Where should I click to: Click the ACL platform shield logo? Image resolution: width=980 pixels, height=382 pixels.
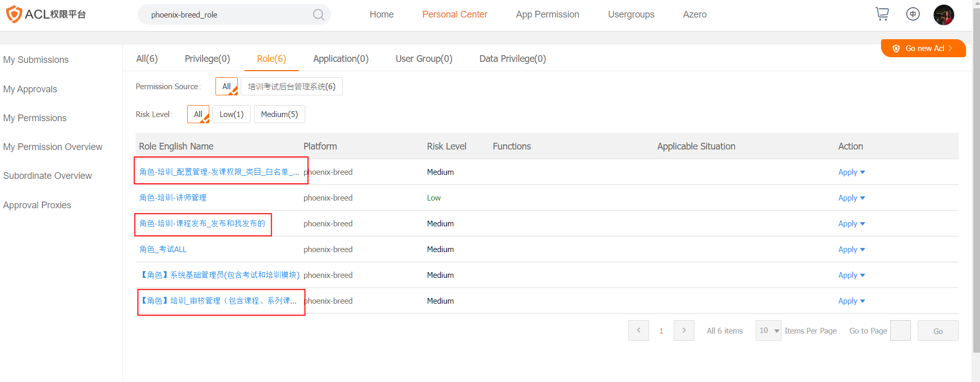click(x=14, y=14)
